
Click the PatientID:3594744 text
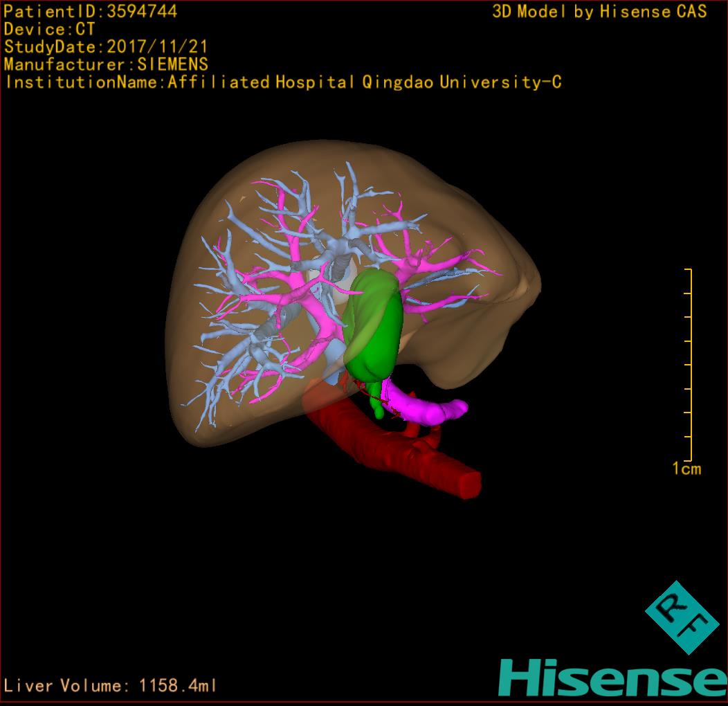[91, 11]
